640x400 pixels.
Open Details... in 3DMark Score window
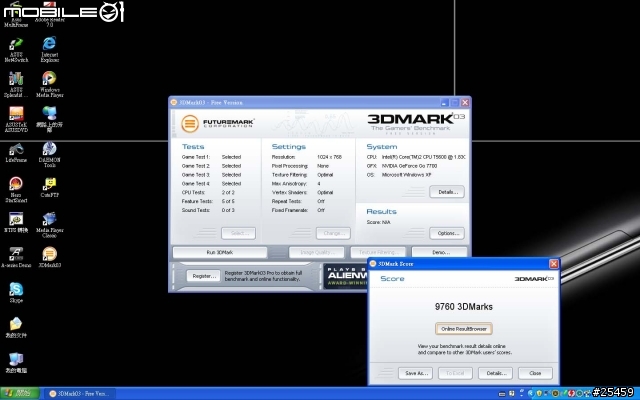click(x=496, y=373)
